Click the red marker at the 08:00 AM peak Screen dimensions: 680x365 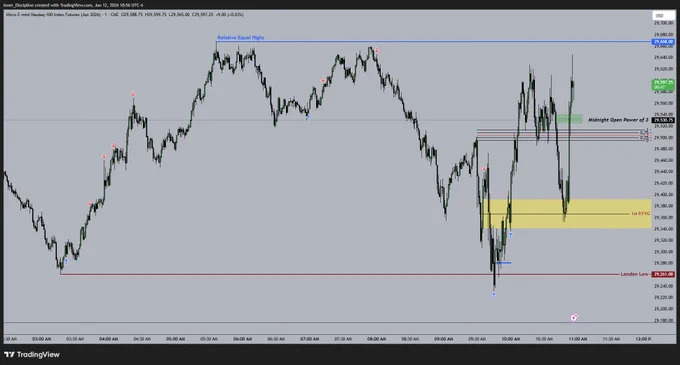coord(377,51)
